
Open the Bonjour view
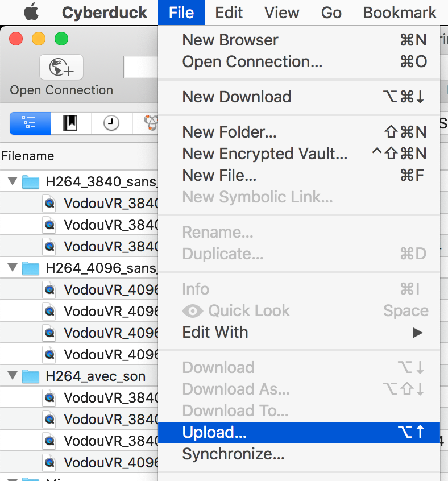coord(150,122)
